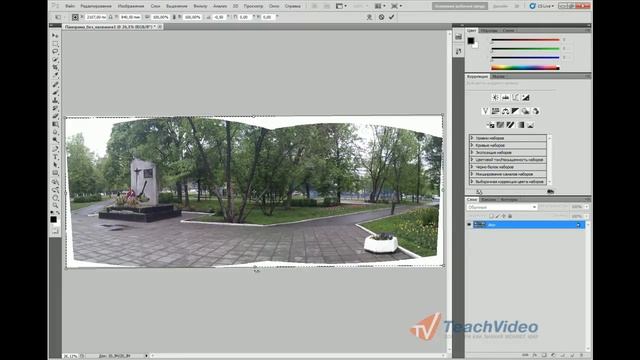Image resolution: width=640 pixels, height=360 pixels.
Task: Add a Color Balance adjustment layer
Action: coord(506,111)
